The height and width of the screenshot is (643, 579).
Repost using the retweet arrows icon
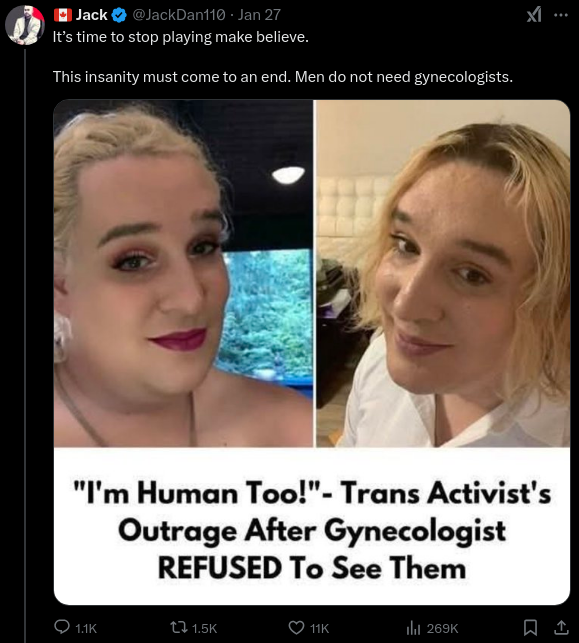click(x=179, y=627)
